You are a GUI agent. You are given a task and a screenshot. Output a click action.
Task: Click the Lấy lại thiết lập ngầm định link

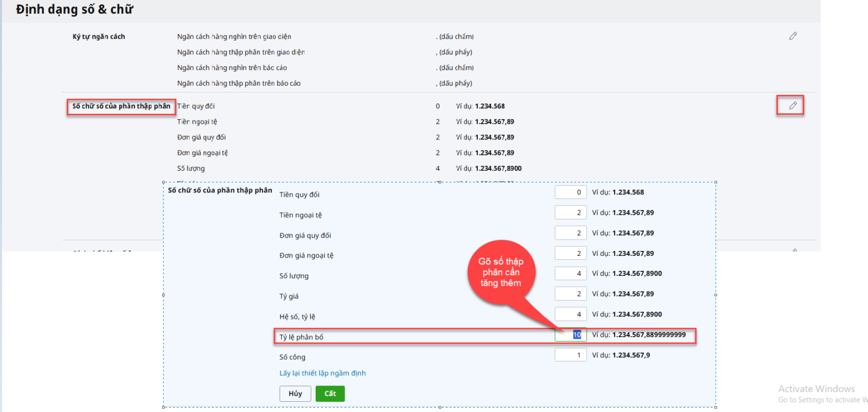point(322,373)
